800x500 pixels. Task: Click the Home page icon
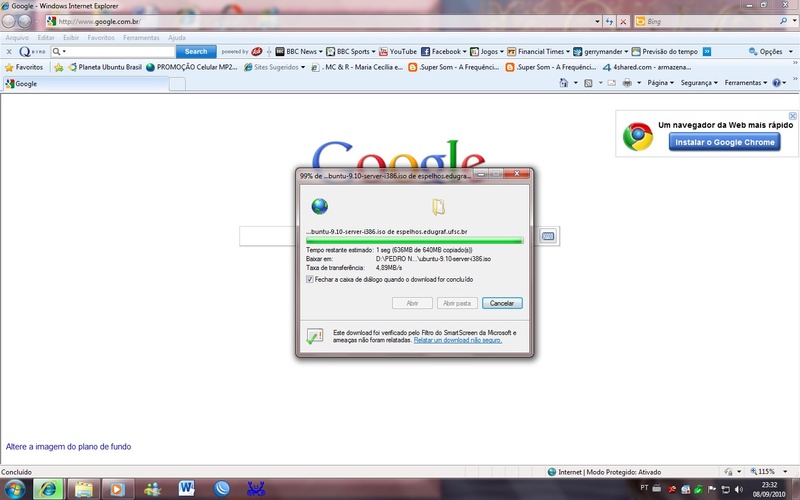pyautogui.click(x=564, y=83)
